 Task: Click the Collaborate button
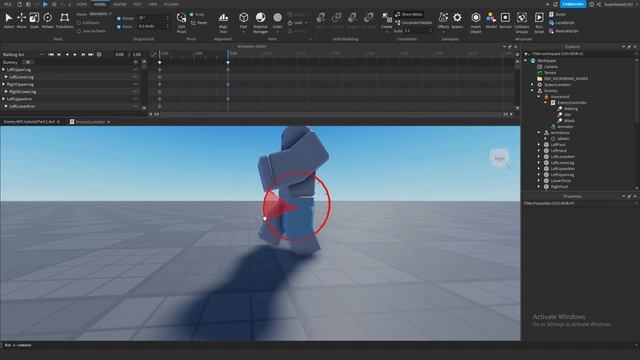[x=573, y=4]
